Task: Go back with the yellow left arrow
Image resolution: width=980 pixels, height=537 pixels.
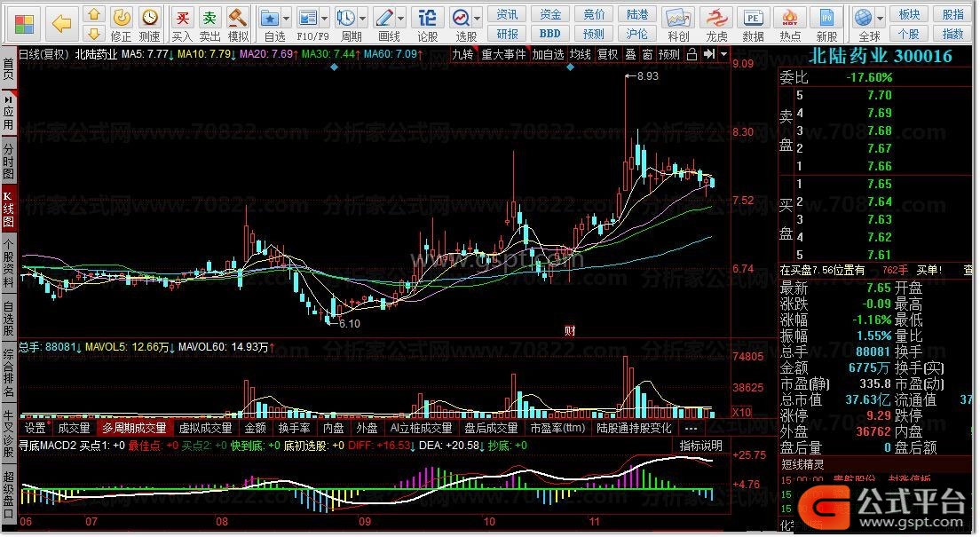Action: coord(61,24)
